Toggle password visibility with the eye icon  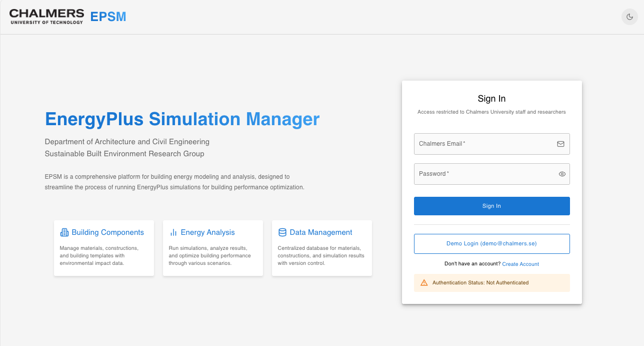click(562, 174)
